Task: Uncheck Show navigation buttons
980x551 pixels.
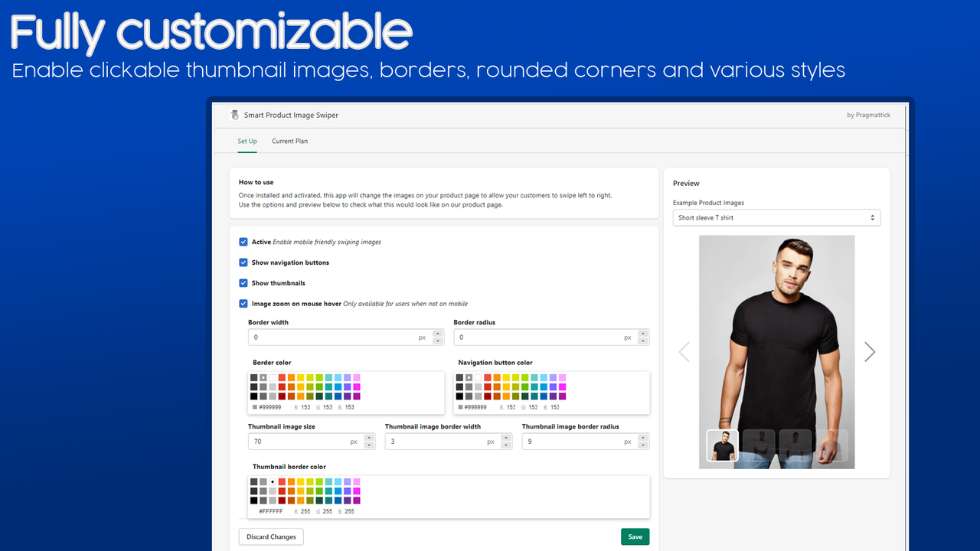Action: pyautogui.click(x=243, y=262)
